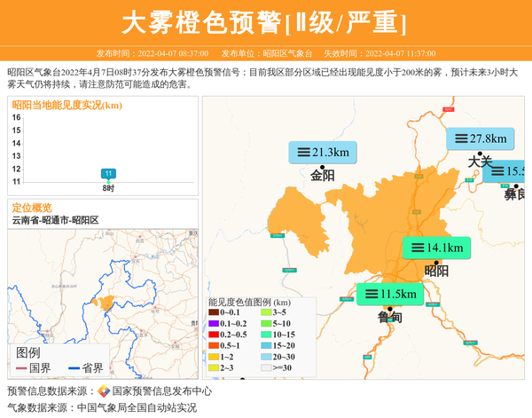Click the small orange region in overview map

[x=105, y=303]
